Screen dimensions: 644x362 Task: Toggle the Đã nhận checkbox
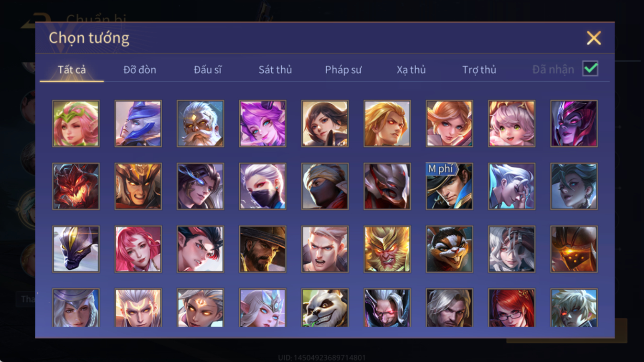(x=590, y=68)
